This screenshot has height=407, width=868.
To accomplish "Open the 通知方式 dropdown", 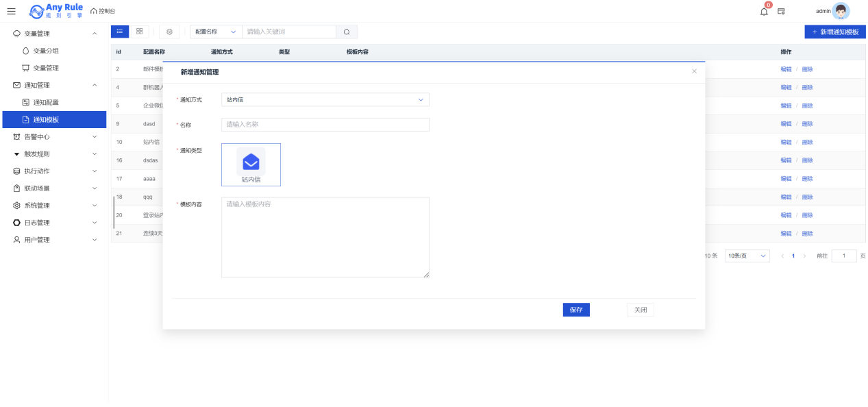I will [325, 100].
